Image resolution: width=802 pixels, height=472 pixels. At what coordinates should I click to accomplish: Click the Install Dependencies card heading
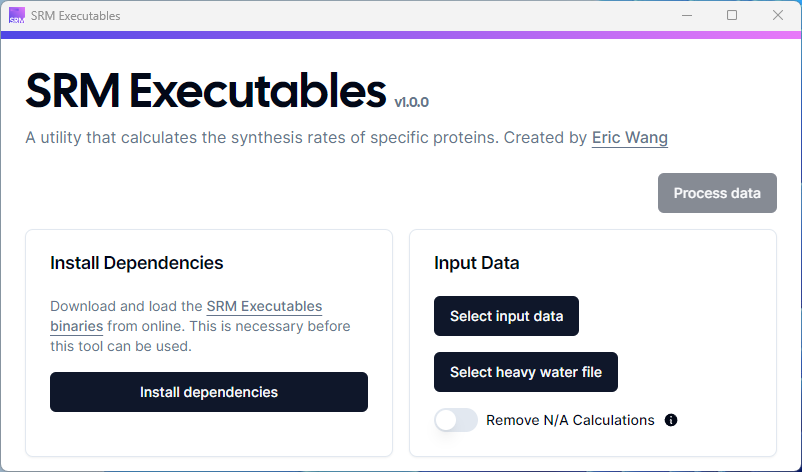click(x=136, y=263)
